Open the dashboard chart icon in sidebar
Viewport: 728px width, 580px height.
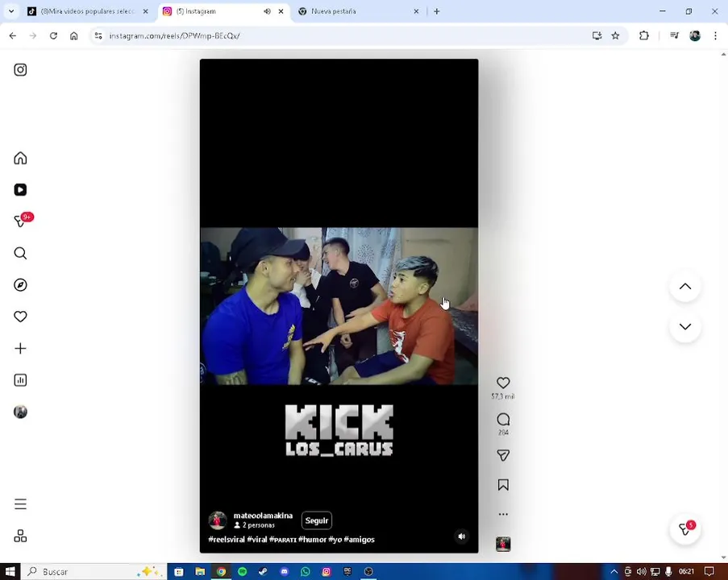[20, 380]
